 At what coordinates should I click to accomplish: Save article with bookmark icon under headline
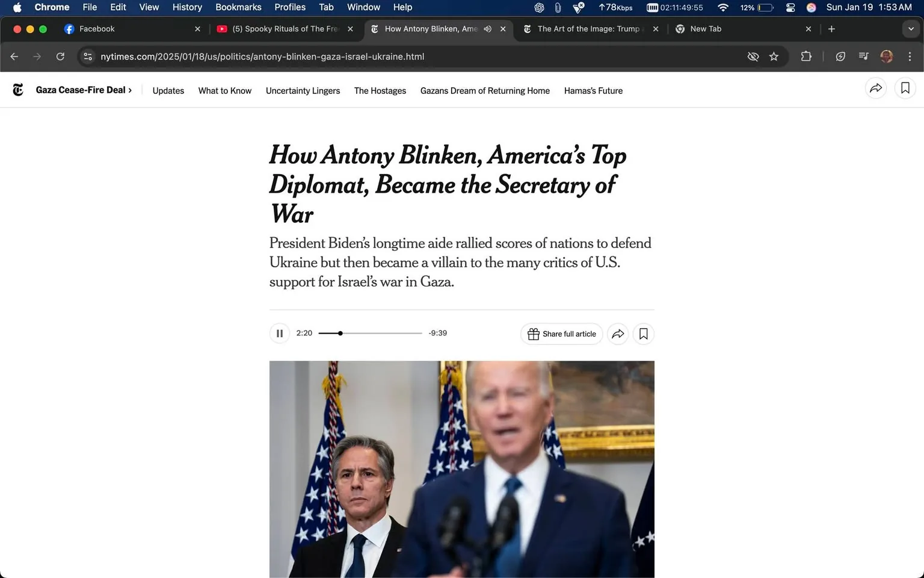point(643,334)
